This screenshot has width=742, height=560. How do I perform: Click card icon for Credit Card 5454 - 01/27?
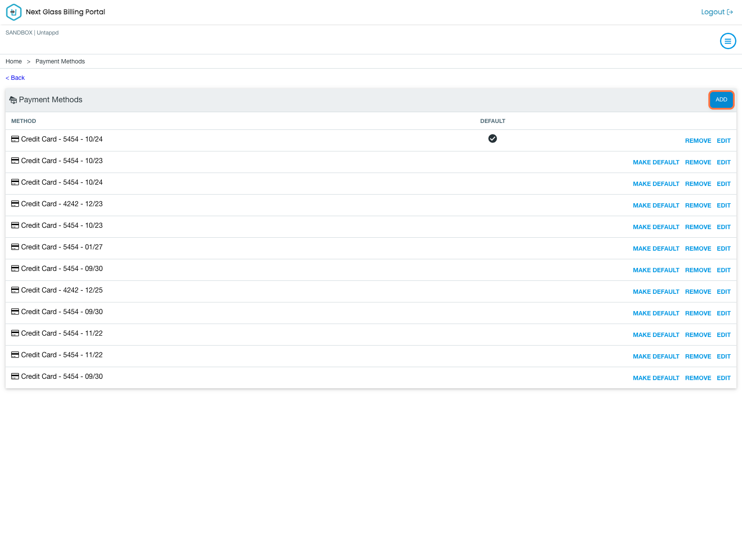coord(15,247)
